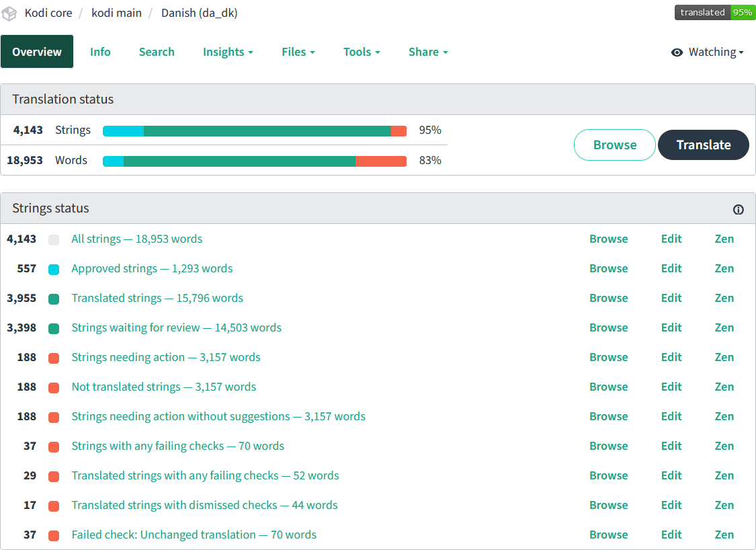Click the red swatch beside Not translated strings
The width and height of the screenshot is (756, 550).
point(54,388)
